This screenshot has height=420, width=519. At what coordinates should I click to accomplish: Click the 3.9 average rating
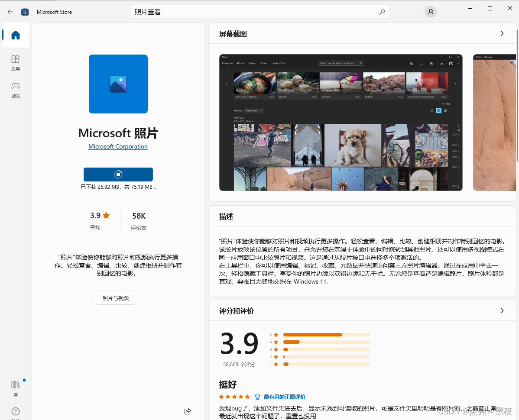tap(100, 216)
